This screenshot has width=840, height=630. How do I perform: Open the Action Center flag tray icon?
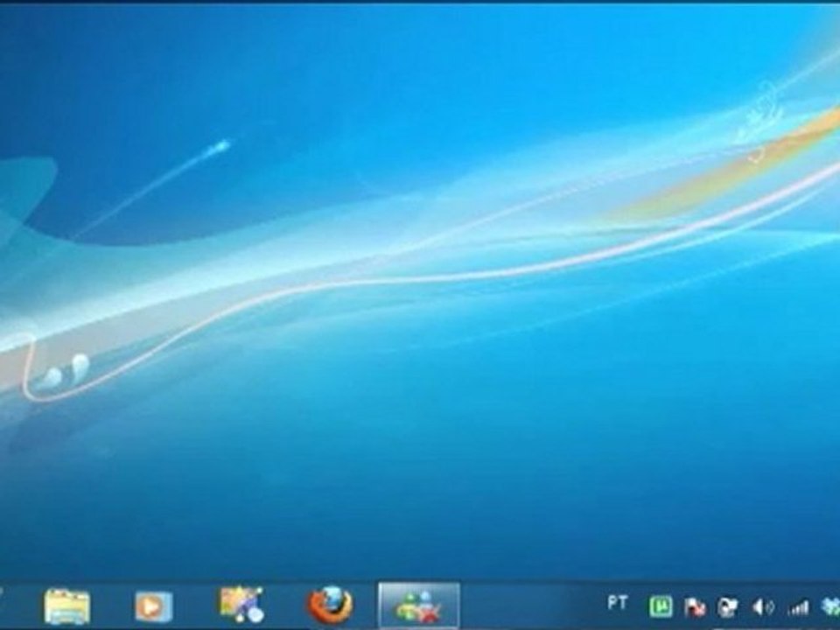[x=695, y=607]
